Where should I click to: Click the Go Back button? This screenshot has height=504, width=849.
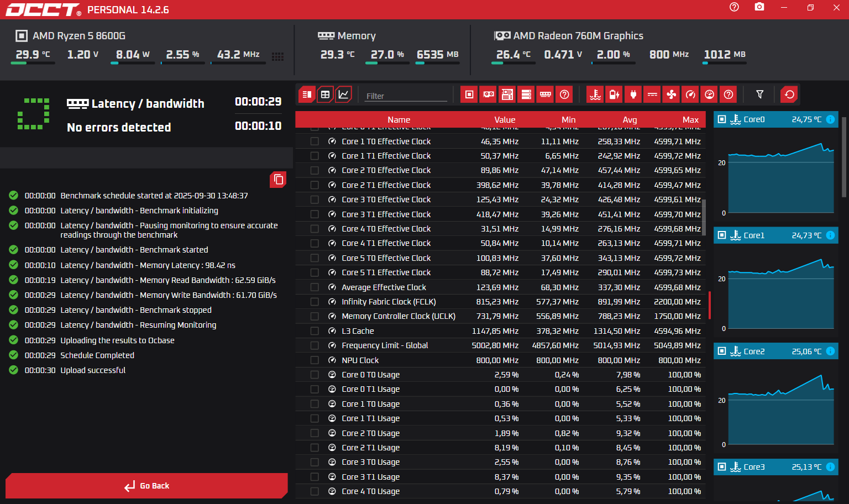coord(146,486)
